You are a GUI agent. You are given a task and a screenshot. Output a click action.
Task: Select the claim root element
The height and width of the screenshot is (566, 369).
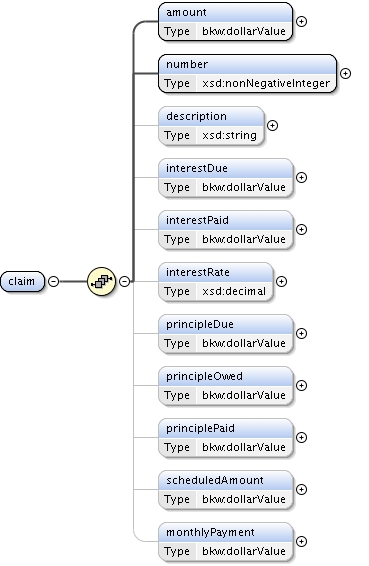22,281
